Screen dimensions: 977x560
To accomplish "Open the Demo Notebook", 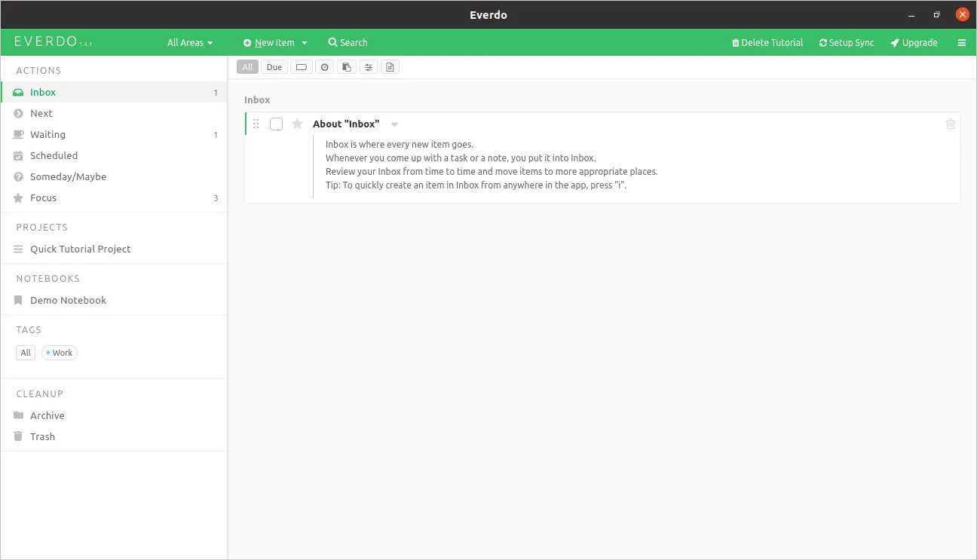I will click(x=113, y=300).
